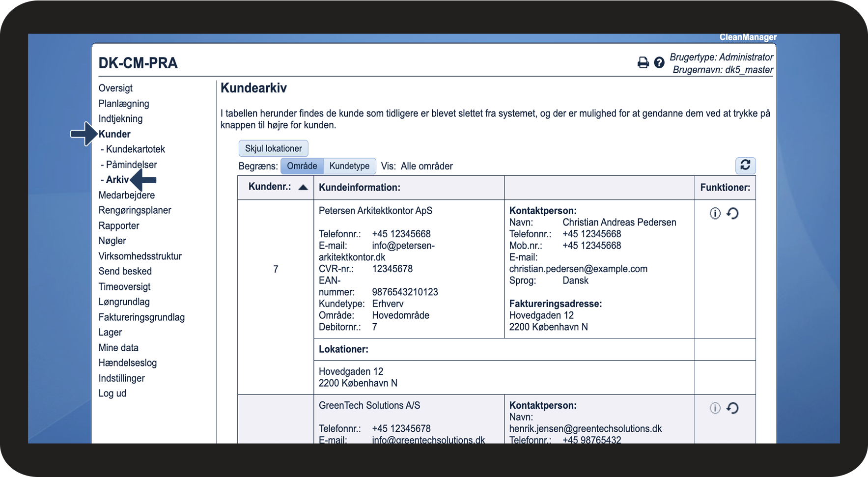
Task: Click the print icon in the header
Action: coord(643,63)
